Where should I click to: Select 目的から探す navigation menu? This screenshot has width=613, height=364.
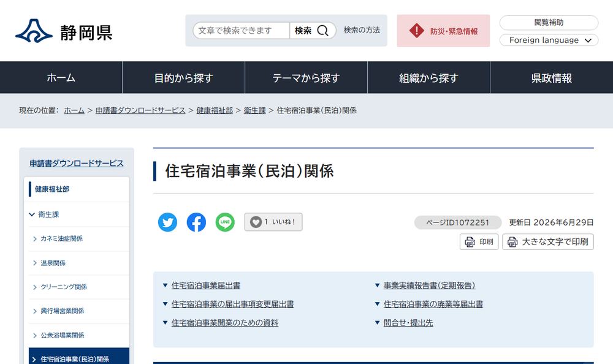pyautogui.click(x=184, y=77)
